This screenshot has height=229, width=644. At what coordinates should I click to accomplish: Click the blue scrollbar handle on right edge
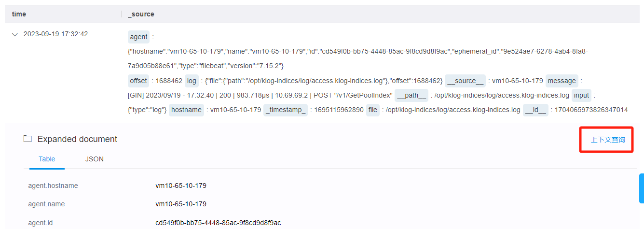coord(641,188)
